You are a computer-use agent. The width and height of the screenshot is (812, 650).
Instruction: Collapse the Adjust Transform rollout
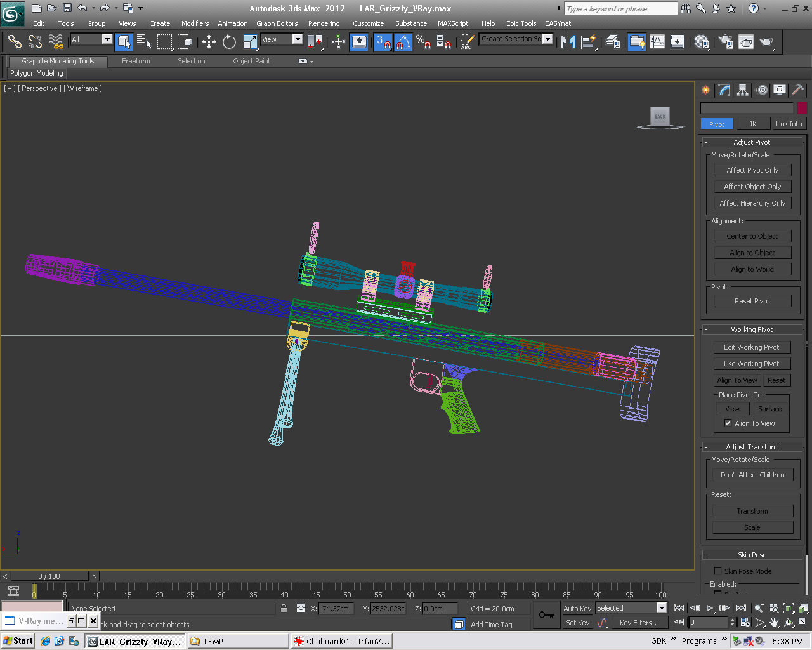pyautogui.click(x=752, y=447)
